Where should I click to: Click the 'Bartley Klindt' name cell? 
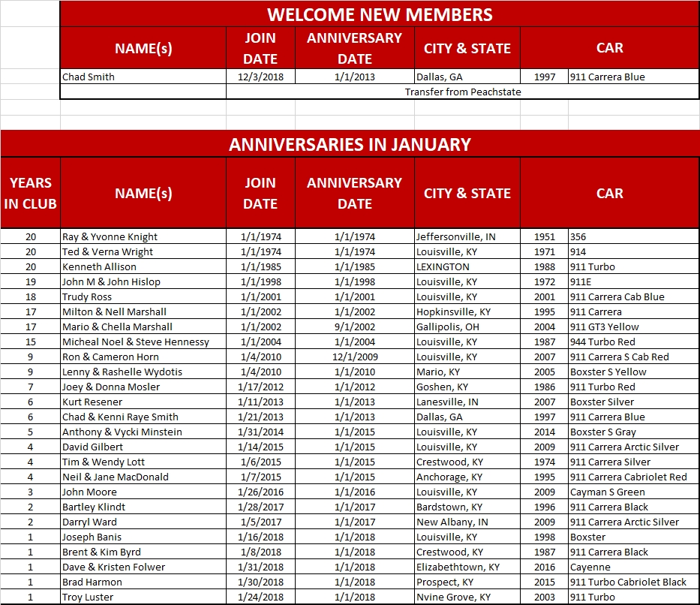(143, 507)
